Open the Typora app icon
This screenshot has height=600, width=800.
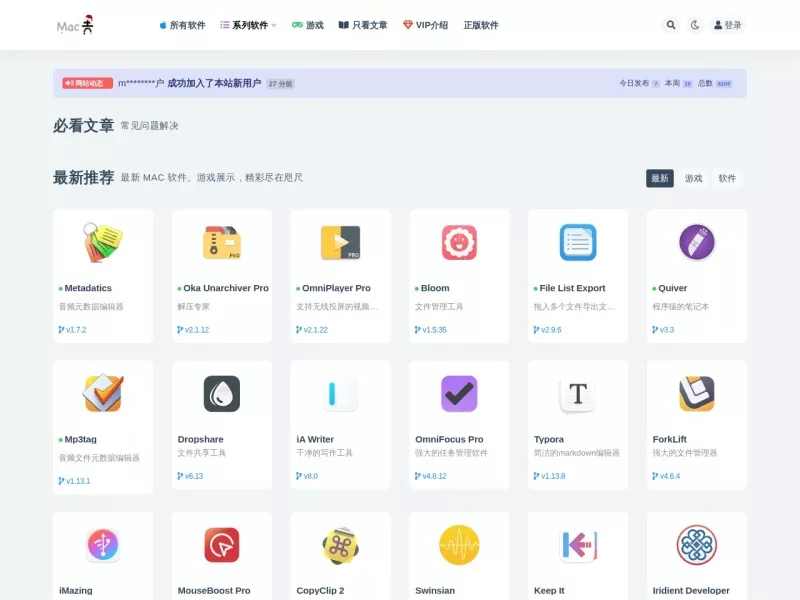tap(578, 393)
